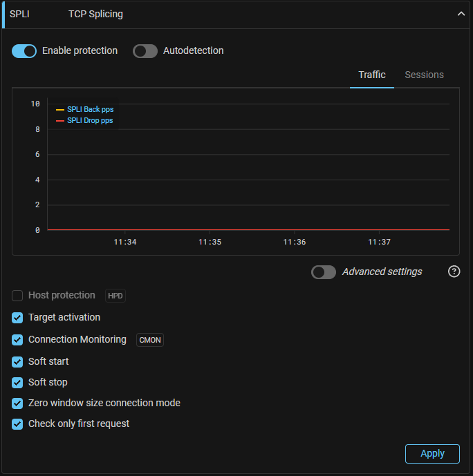Uncheck Check only first request option

(17, 423)
